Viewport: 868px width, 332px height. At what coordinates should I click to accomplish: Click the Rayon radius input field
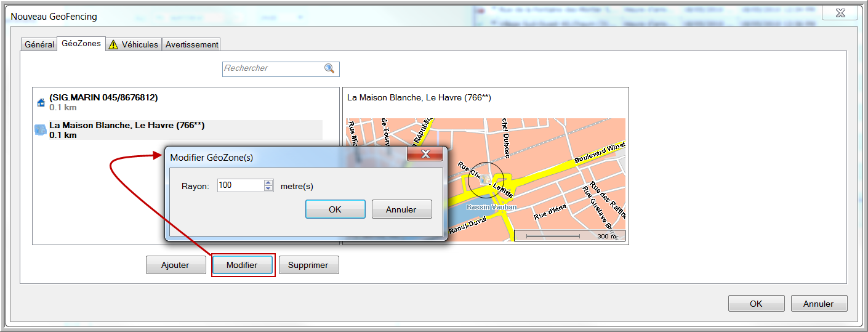[x=240, y=185]
